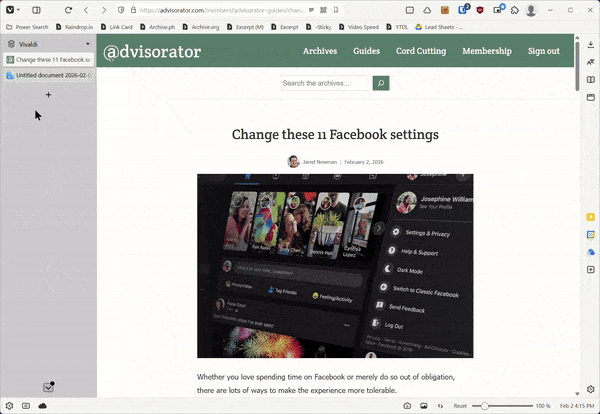Open the blue calendar web panel
600x414 pixels.
coord(590,235)
